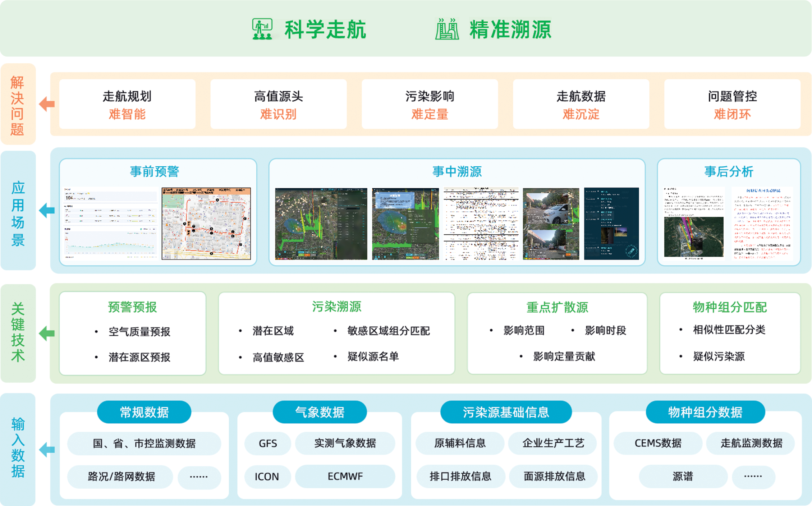
Task: Click the 污染溯源 heading
Action: (337, 307)
